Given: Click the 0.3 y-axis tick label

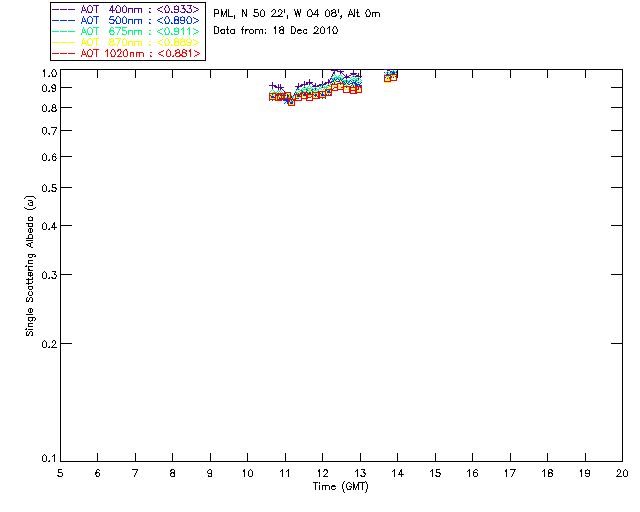Looking at the screenshot, I should 49,275.
